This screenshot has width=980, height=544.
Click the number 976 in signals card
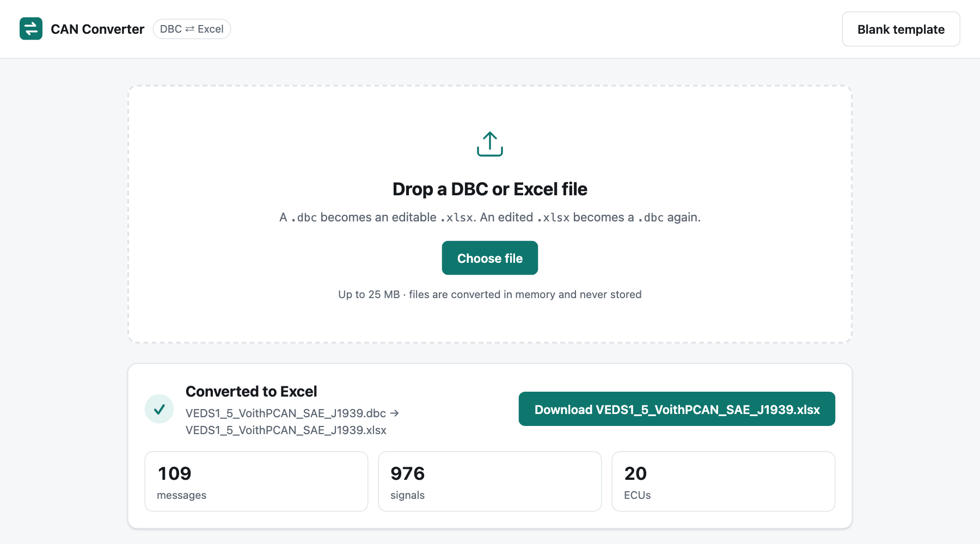pos(407,473)
